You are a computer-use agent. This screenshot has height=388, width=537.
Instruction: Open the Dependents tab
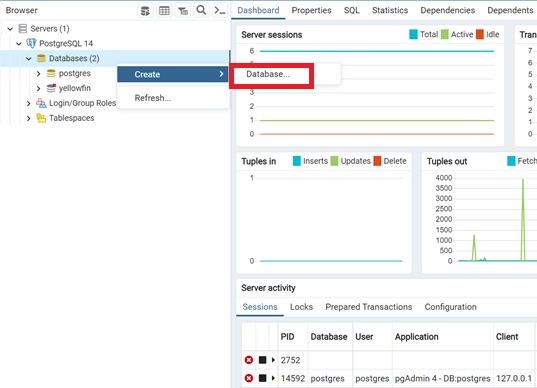510,10
